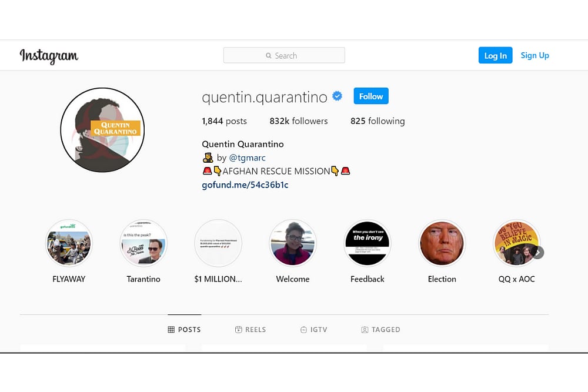Click the Sign Up link
Image resolution: width=588 pixels, height=392 pixels.
[534, 55]
